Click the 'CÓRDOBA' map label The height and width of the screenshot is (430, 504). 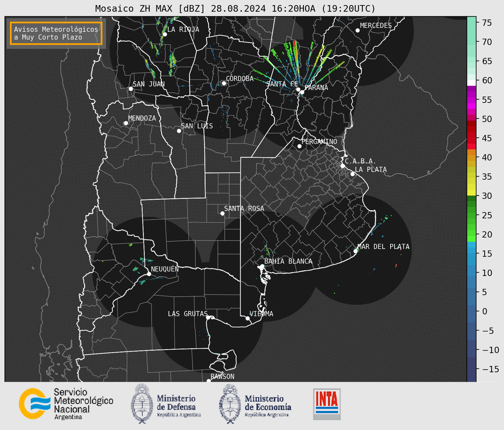240,78
